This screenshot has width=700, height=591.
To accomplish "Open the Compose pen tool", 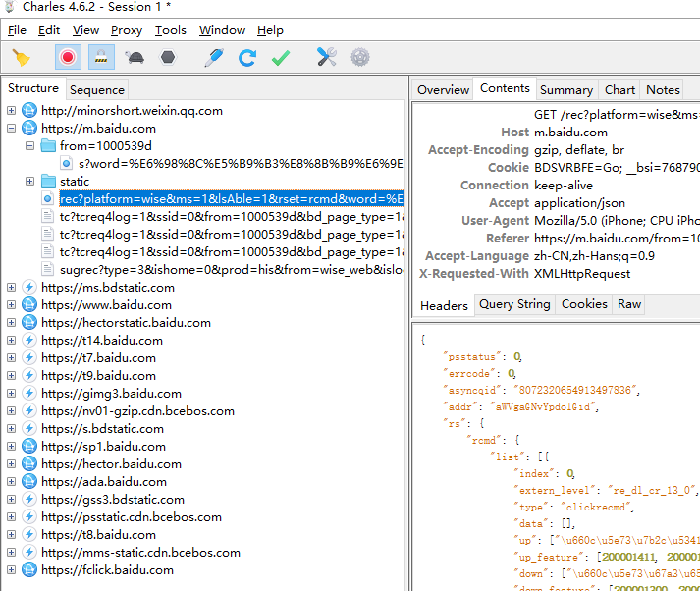I will (x=214, y=57).
